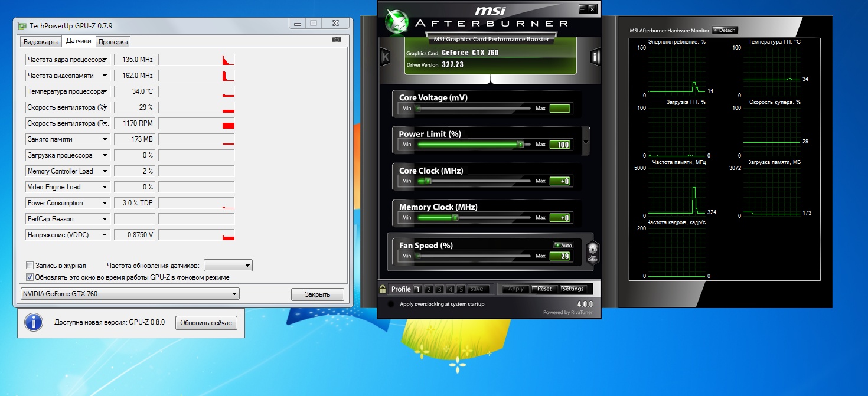The width and height of the screenshot is (868, 396).
Task: Click the Fan Speed value box showing 29
Action: 560,256
